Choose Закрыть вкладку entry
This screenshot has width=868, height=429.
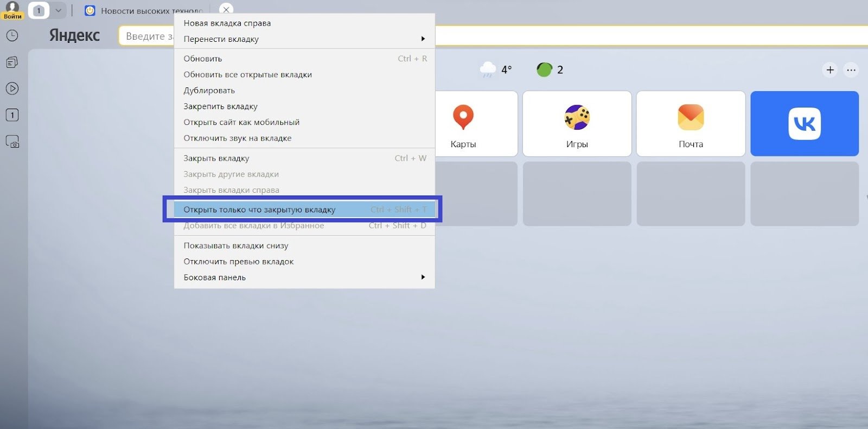304,158
